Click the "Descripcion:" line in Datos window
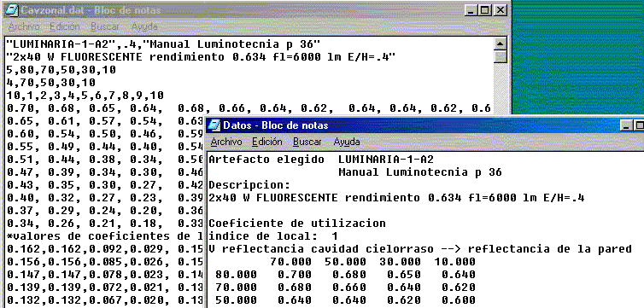 (249, 185)
